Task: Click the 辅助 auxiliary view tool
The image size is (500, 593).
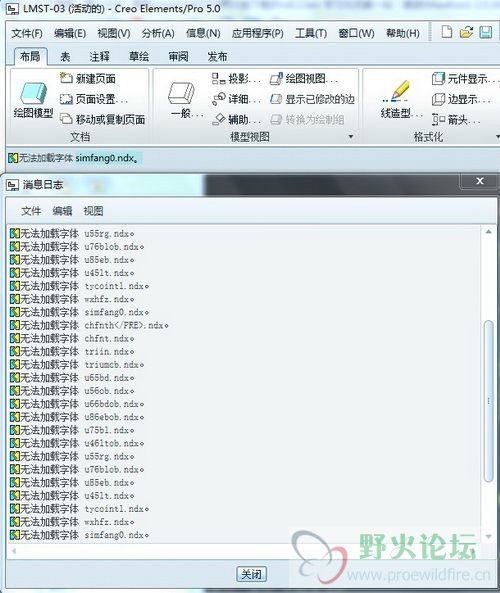Action: click(236, 120)
